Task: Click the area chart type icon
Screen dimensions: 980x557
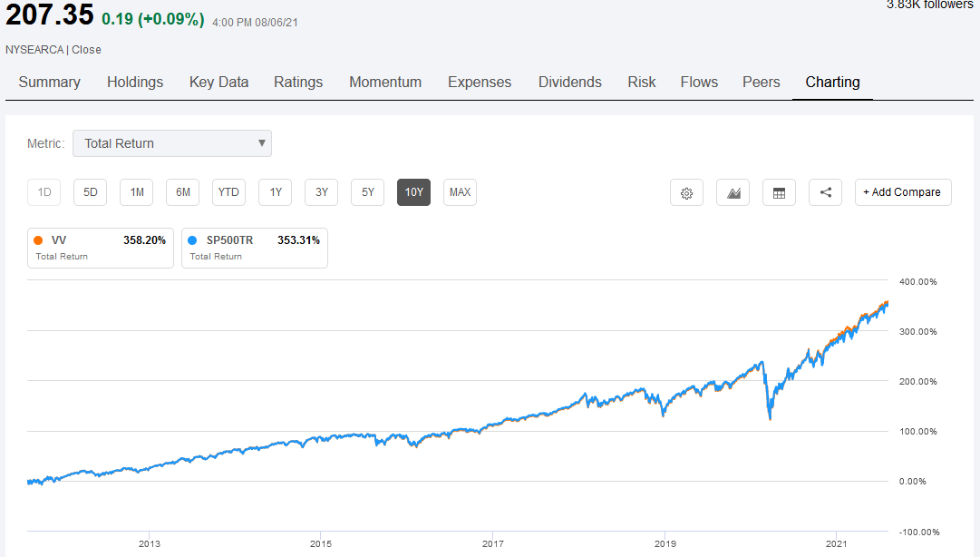Action: [x=733, y=192]
